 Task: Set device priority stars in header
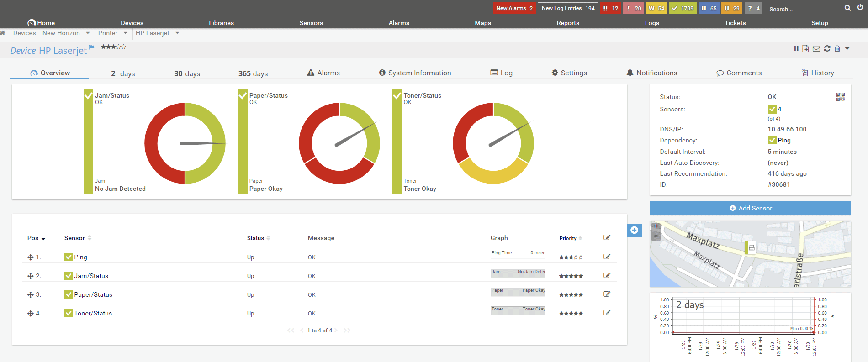click(113, 47)
